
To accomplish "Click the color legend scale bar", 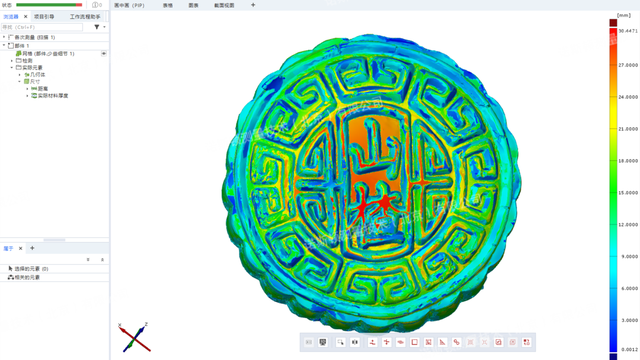I will pyautogui.click(x=613, y=190).
